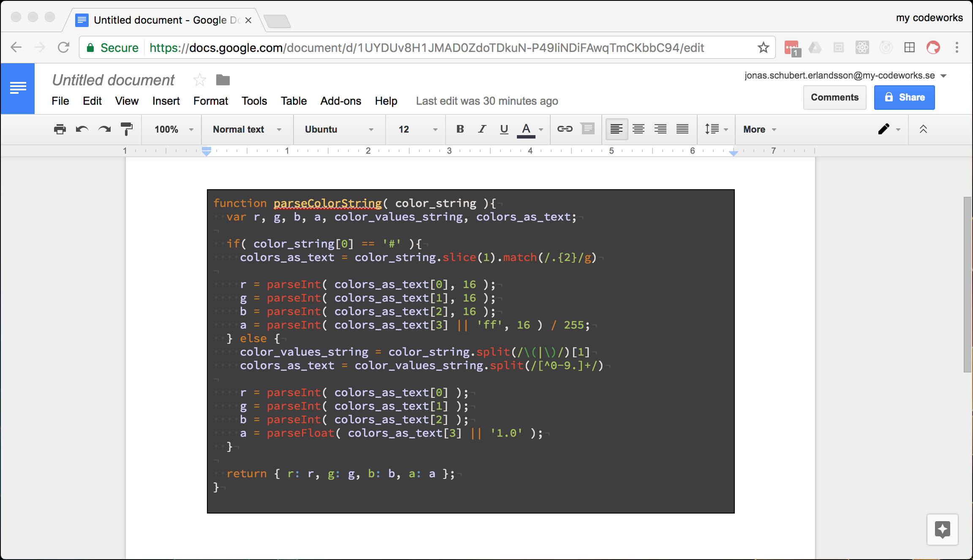Click the Google Drive extension icon

click(815, 47)
